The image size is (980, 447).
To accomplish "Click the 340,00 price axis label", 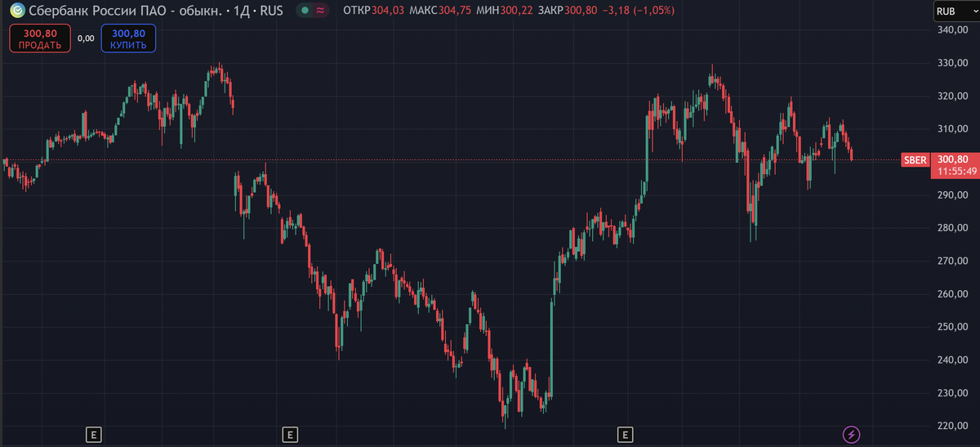I will tap(952, 29).
